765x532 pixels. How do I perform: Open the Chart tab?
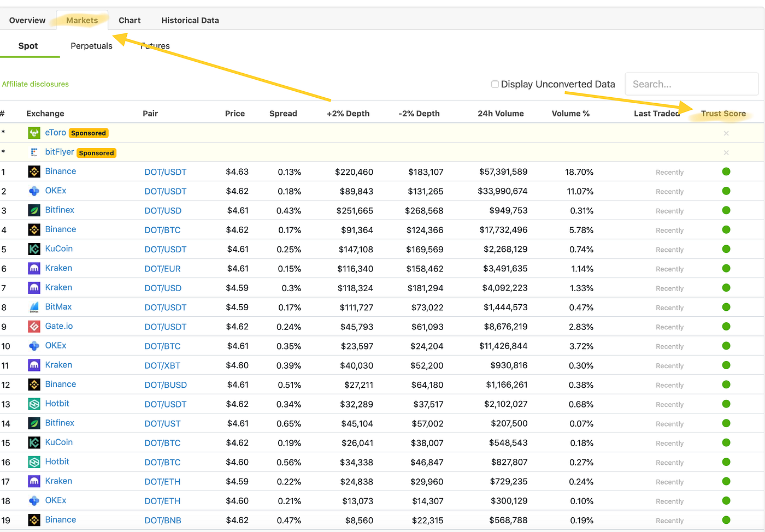[130, 20]
